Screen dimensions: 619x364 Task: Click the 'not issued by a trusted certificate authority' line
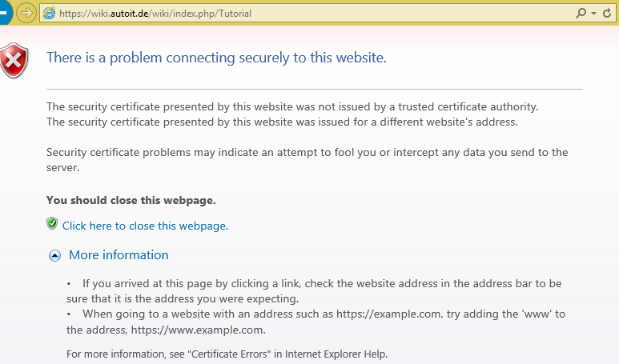click(292, 106)
